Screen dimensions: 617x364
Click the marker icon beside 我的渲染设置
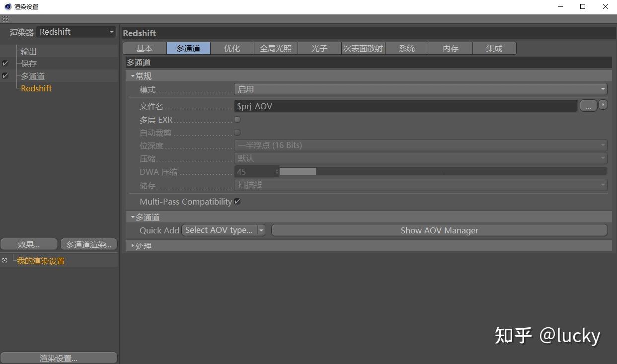[x=4, y=260]
